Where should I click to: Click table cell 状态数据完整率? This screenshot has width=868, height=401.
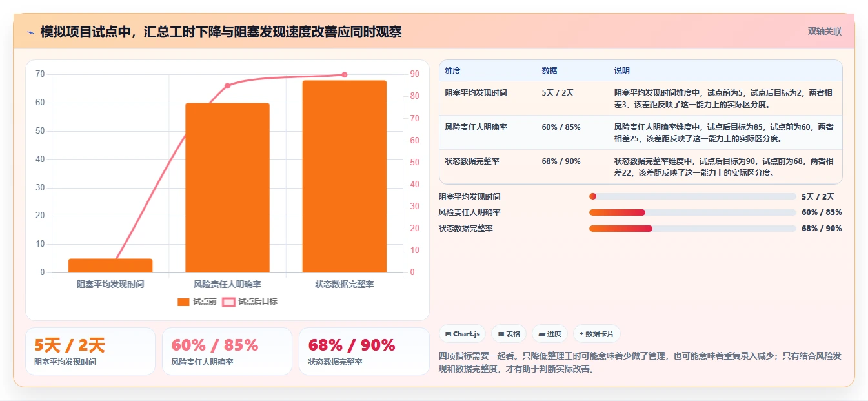(472, 161)
